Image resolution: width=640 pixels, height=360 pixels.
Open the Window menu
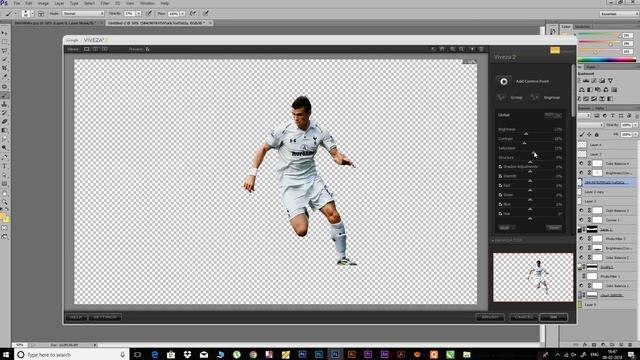pyautogui.click(x=147, y=3)
